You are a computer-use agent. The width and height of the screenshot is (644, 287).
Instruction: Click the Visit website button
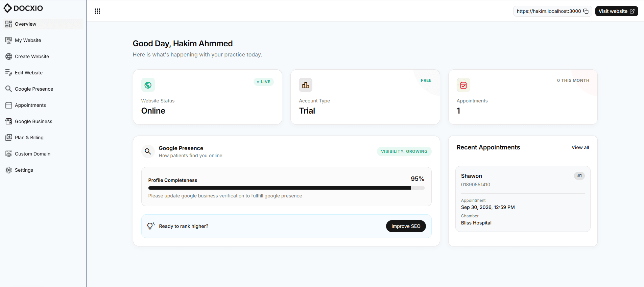(617, 11)
